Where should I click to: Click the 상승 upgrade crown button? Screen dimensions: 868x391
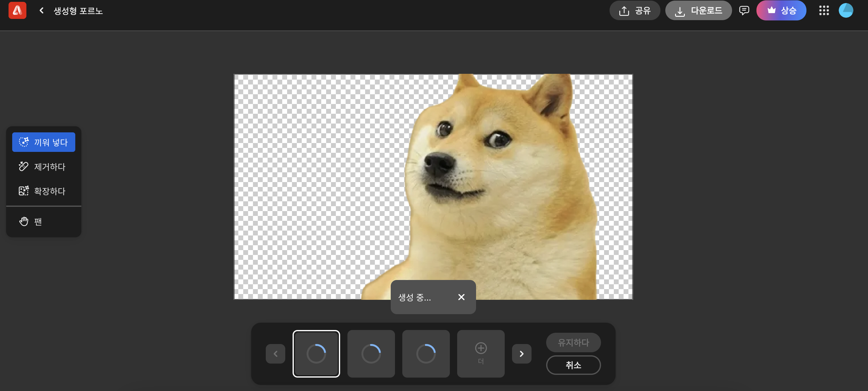[x=781, y=10]
